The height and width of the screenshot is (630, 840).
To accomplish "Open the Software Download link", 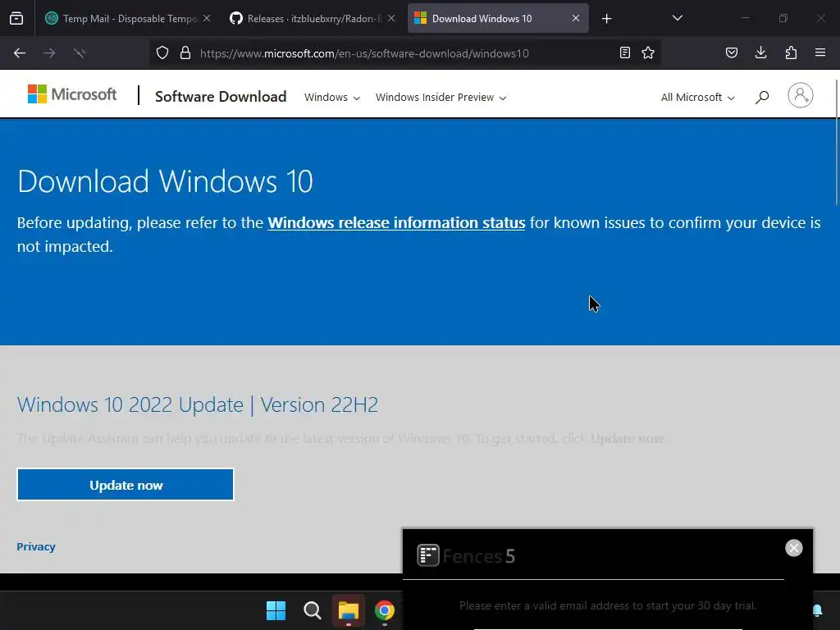I will (221, 97).
